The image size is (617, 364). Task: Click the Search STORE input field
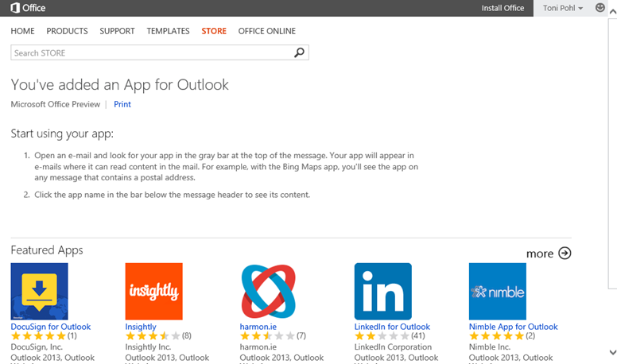point(151,53)
